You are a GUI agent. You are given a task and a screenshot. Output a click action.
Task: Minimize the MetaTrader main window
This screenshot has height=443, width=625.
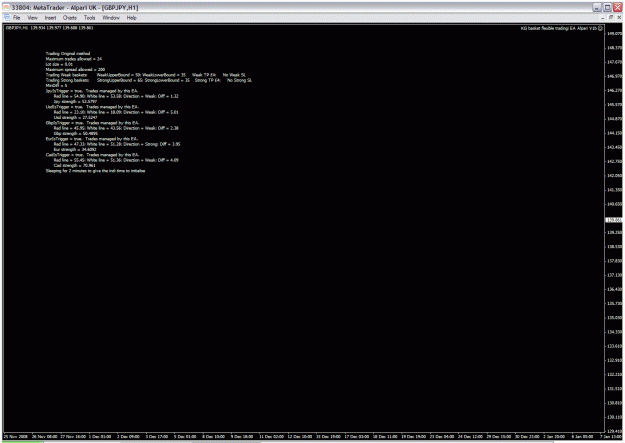597,7
